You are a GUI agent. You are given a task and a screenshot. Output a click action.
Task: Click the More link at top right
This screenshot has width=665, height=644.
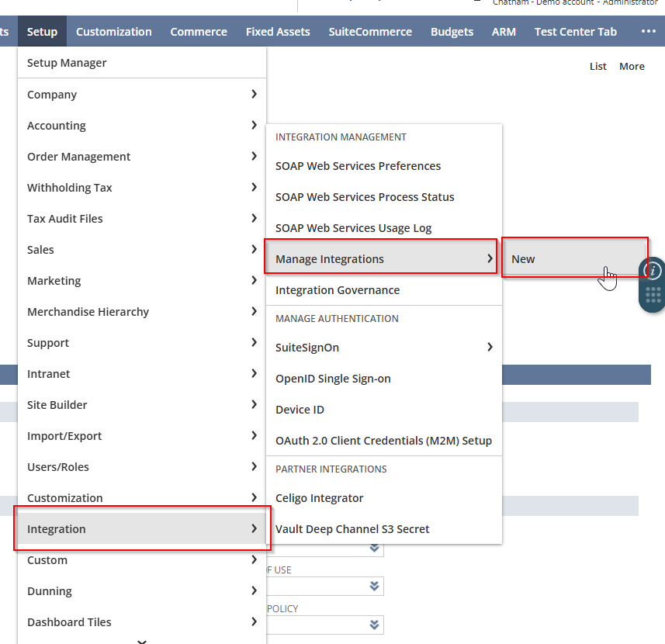pos(632,66)
